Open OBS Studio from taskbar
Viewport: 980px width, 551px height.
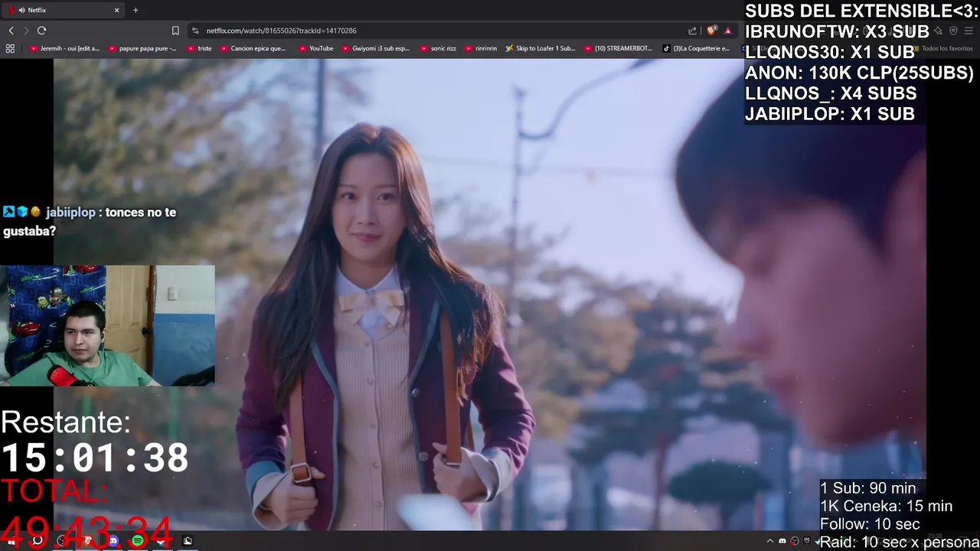point(63,541)
